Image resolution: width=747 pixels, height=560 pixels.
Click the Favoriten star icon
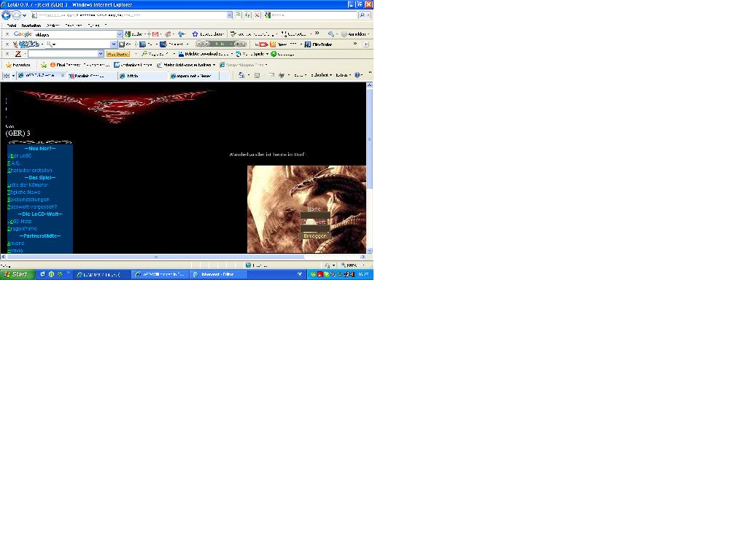[9, 65]
